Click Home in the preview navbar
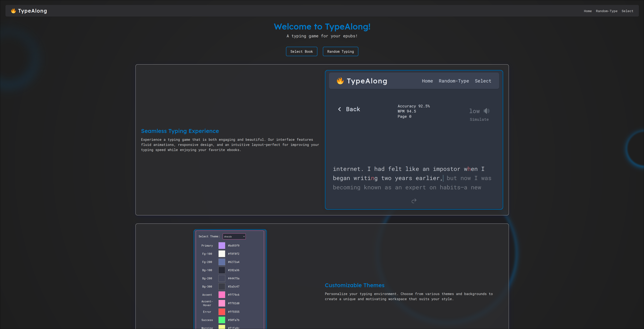644x329 pixels. click(427, 81)
